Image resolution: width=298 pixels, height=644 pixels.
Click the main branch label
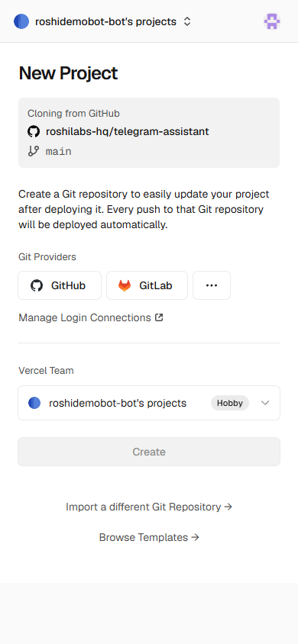58,152
